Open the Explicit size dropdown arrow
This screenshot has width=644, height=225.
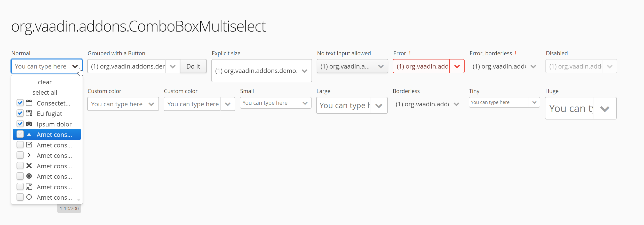pos(304,71)
